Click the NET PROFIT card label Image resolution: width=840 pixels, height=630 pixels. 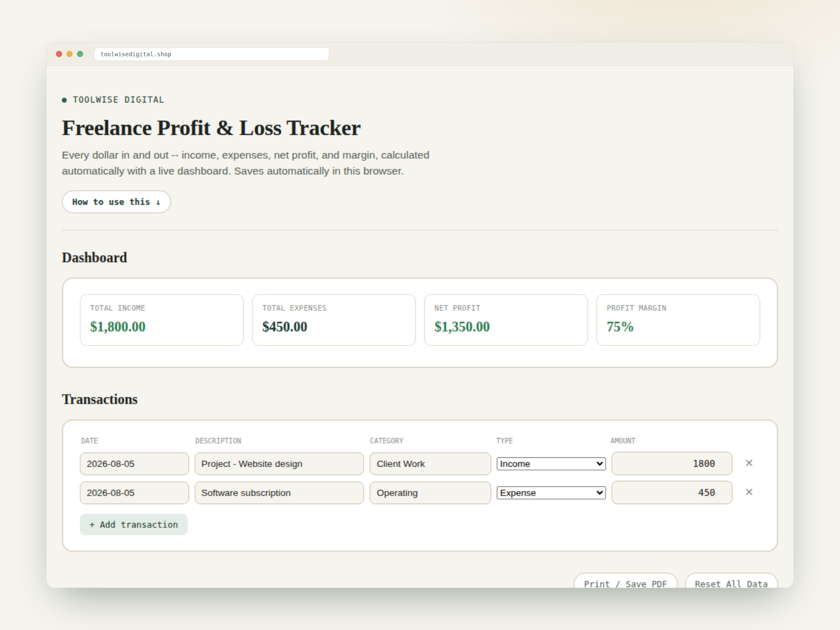(x=457, y=308)
